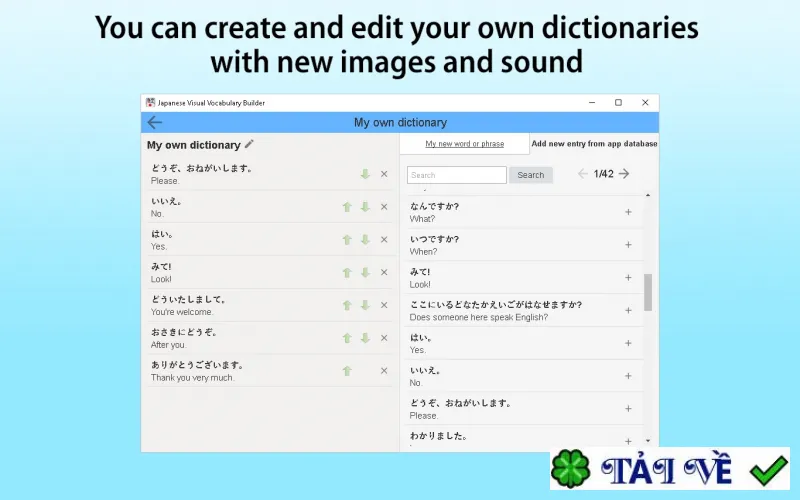The height and width of the screenshot is (500, 800).
Task: Move the No entry down
Action: [x=365, y=207]
